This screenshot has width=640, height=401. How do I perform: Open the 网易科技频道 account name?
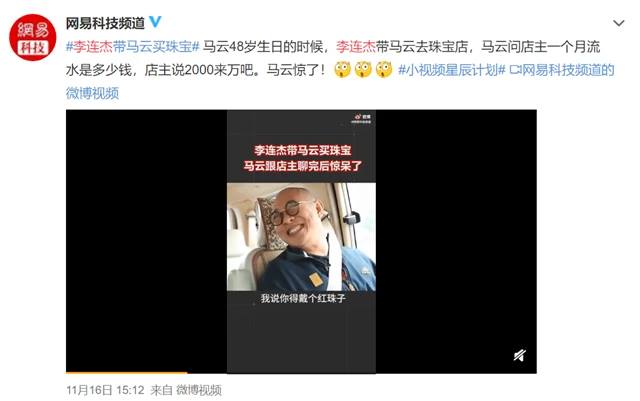105,23
